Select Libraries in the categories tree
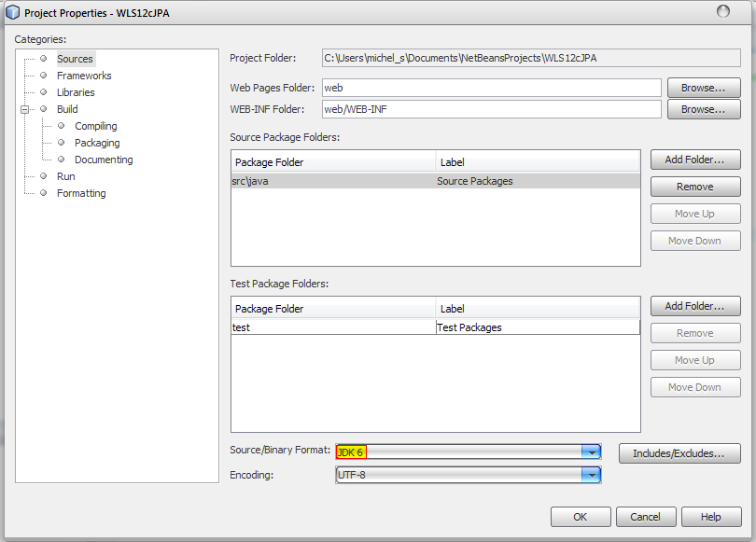 tap(75, 92)
